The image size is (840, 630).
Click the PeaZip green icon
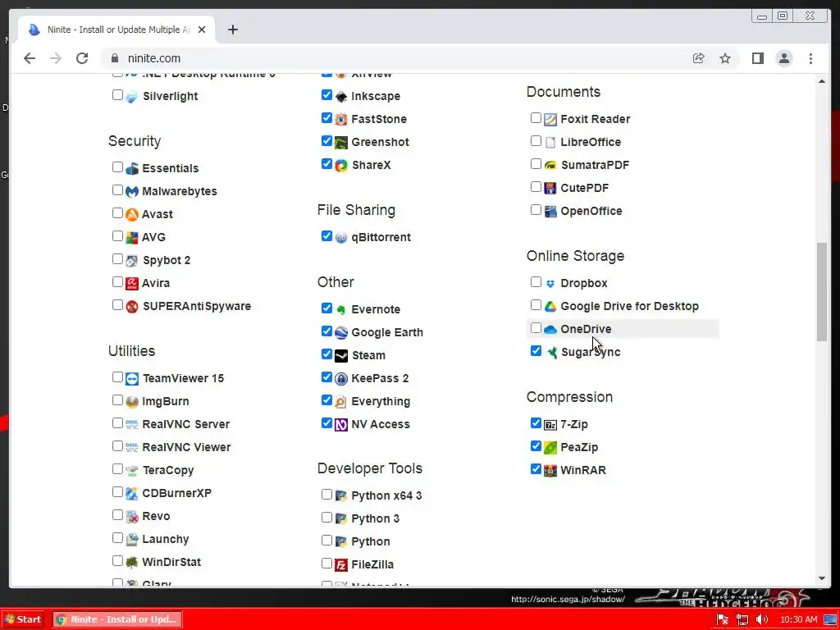pyautogui.click(x=550, y=448)
